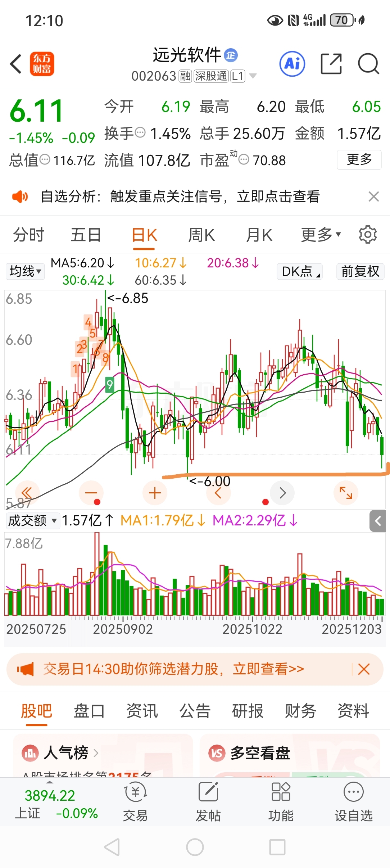Tap the info icon next to 换手
The height and width of the screenshot is (868, 390).
140,132
